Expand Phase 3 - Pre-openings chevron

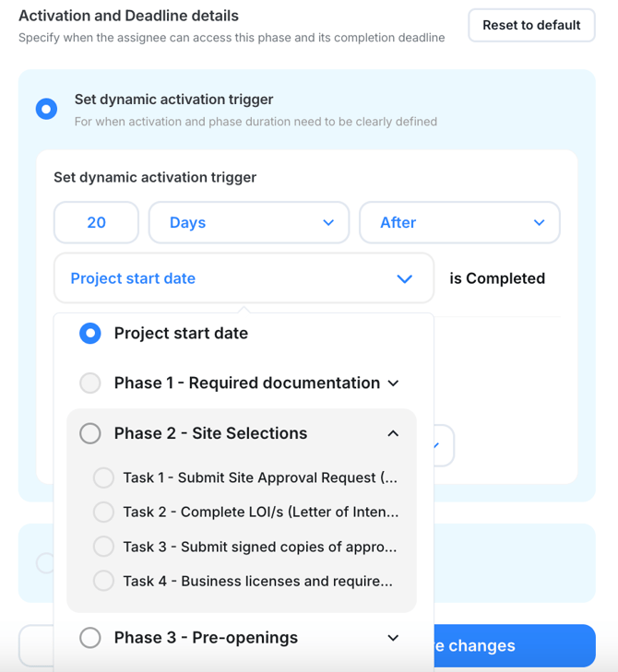tap(394, 638)
